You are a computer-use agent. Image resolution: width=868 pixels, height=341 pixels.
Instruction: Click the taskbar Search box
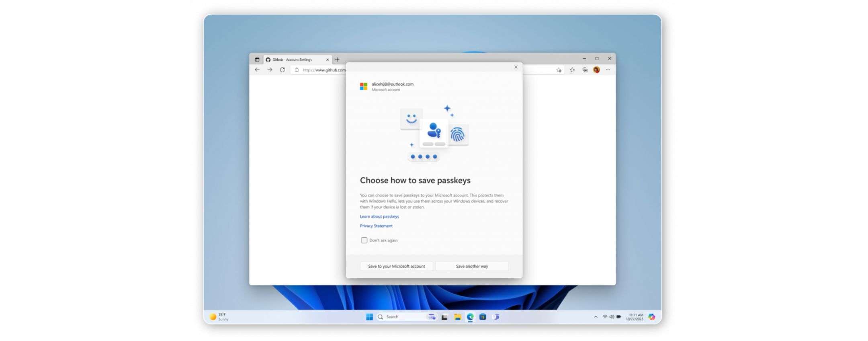[407, 317]
